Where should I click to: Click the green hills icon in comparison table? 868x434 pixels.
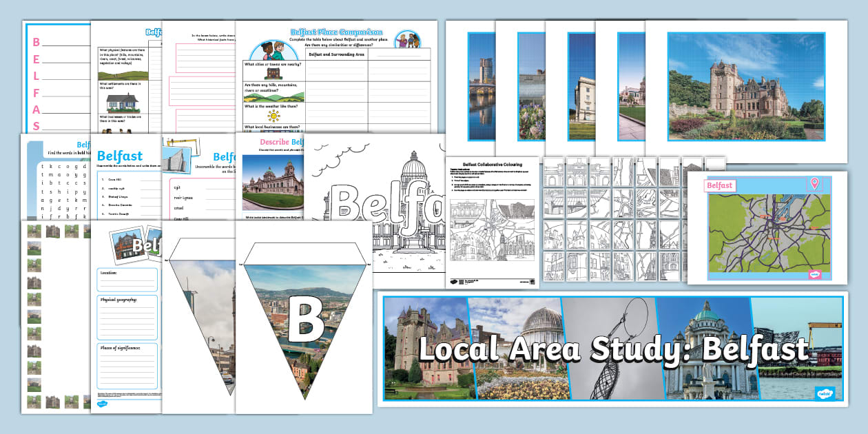coord(273,94)
